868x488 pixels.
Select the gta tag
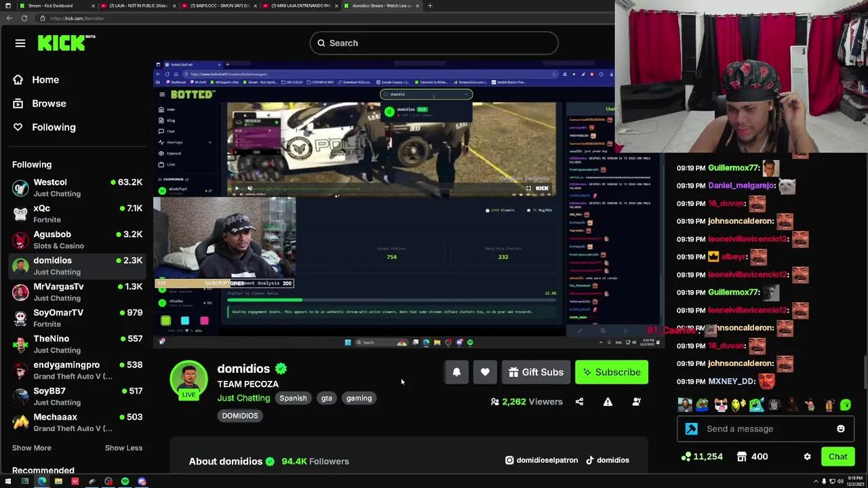[x=326, y=398]
